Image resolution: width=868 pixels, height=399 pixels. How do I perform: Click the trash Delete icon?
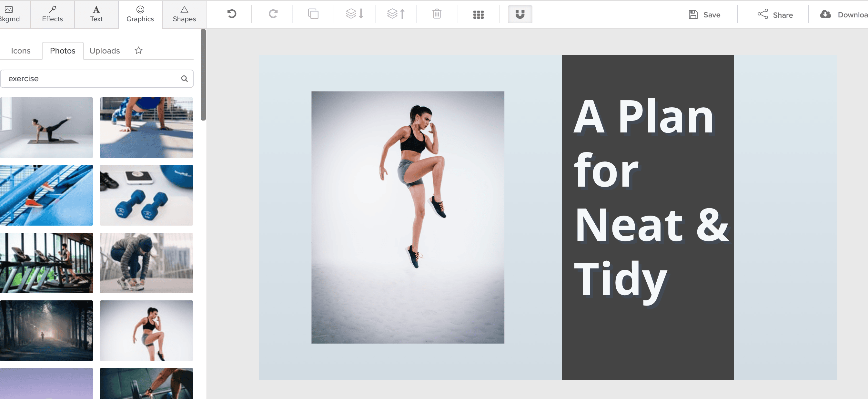coord(437,14)
